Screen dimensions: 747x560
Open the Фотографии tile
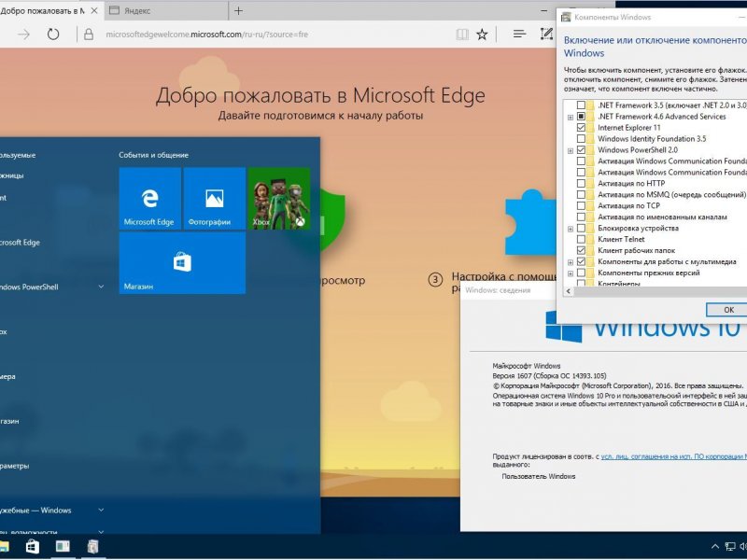[215, 199]
